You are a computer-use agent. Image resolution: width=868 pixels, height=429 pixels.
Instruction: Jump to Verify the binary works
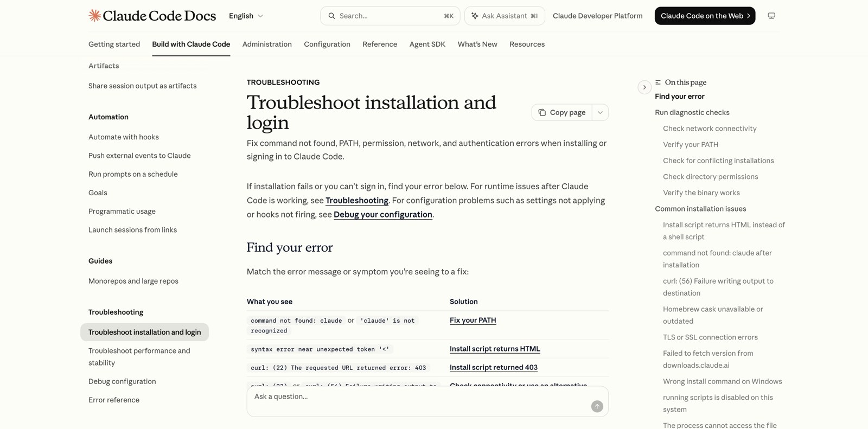701,193
